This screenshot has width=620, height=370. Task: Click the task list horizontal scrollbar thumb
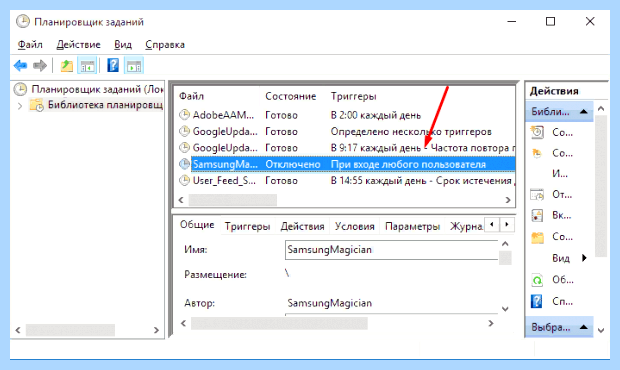[x=232, y=200]
